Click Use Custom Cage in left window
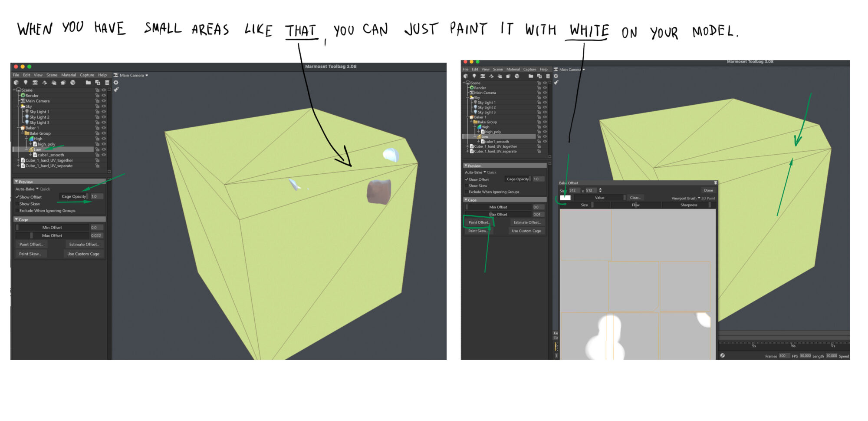This screenshot has width=868, height=421. (83, 254)
